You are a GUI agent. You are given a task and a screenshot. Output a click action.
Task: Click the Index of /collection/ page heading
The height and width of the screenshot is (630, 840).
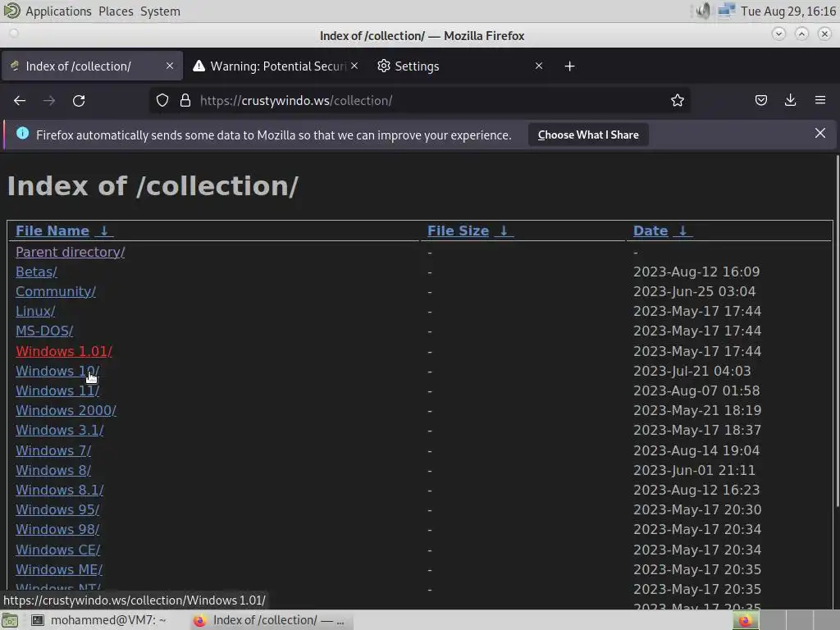[x=153, y=186]
